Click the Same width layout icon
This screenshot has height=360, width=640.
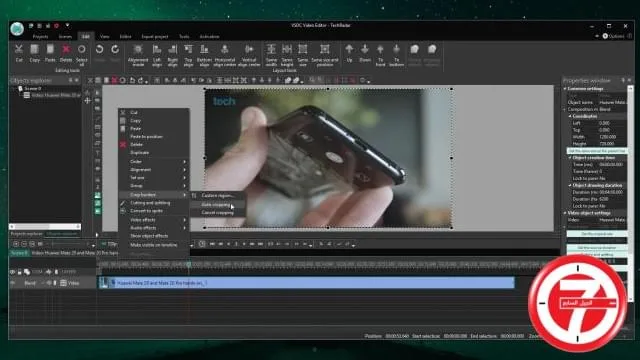[271, 50]
